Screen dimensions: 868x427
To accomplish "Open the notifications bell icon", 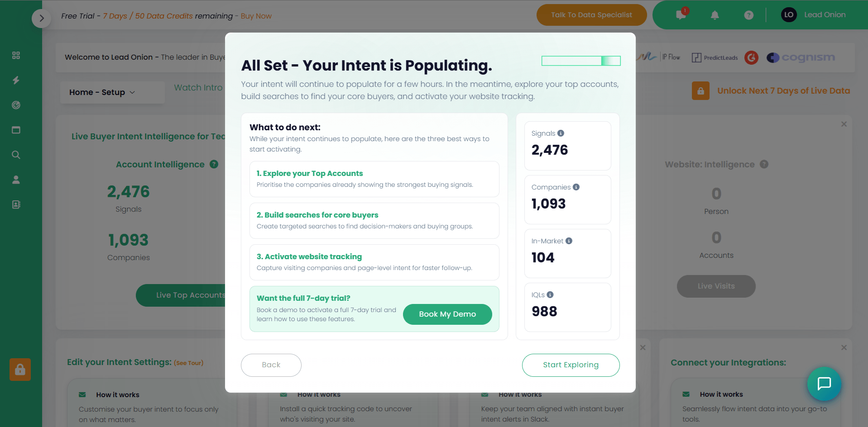I will click(x=715, y=15).
